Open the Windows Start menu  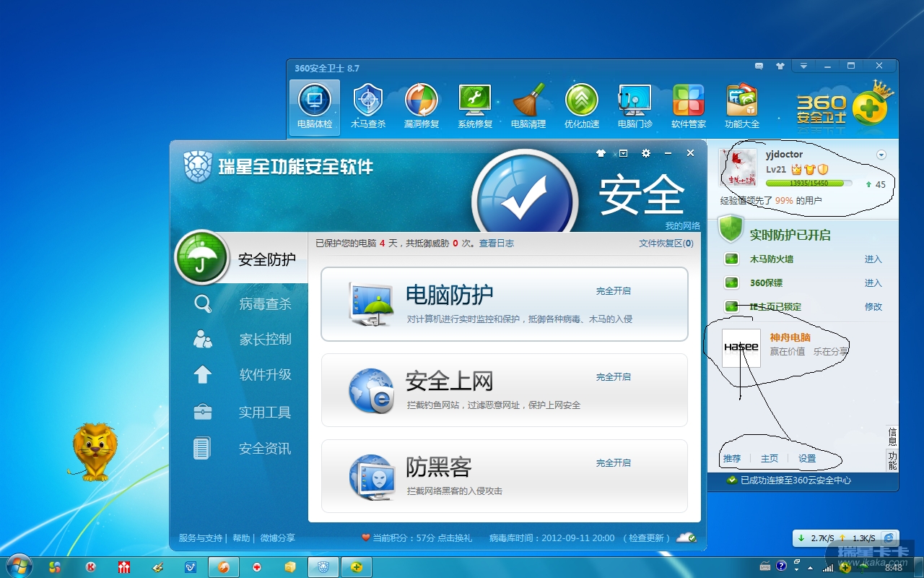click(x=18, y=566)
